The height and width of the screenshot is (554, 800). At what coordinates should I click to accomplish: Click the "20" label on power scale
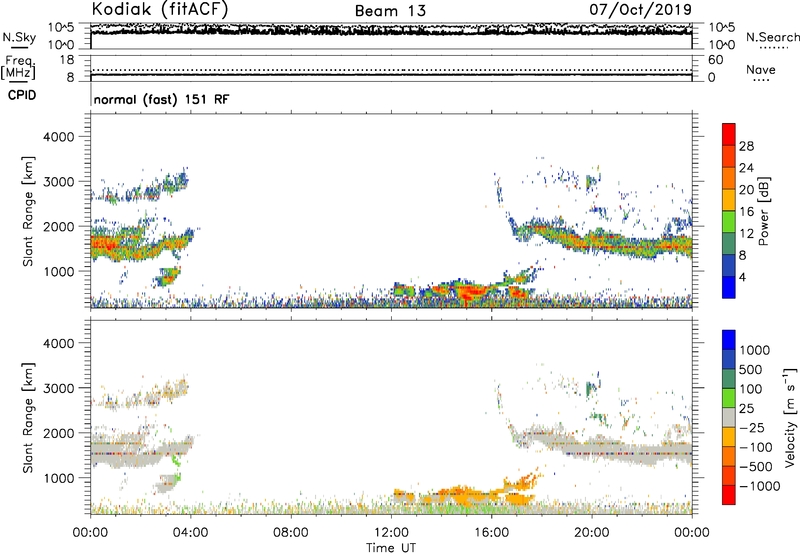pyautogui.click(x=746, y=190)
